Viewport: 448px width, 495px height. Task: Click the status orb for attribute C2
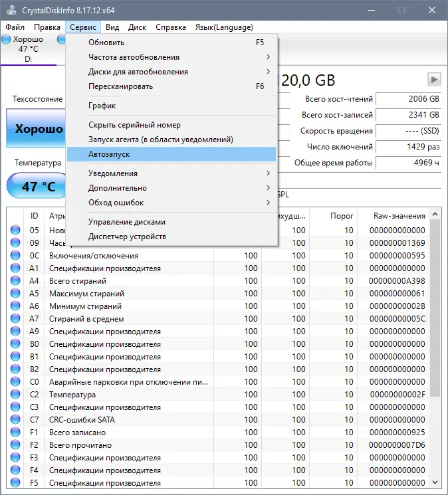point(15,394)
